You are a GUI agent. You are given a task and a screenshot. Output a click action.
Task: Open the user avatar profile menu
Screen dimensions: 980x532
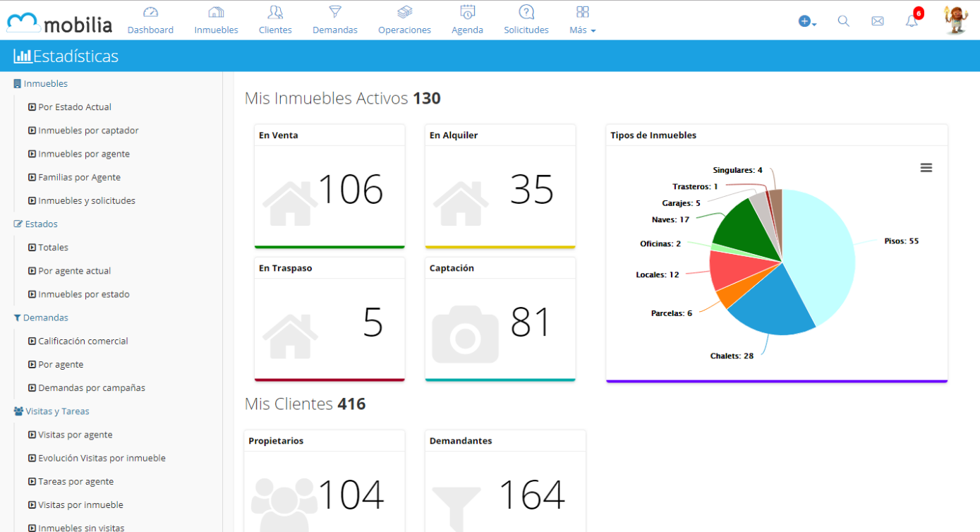pyautogui.click(x=955, y=20)
